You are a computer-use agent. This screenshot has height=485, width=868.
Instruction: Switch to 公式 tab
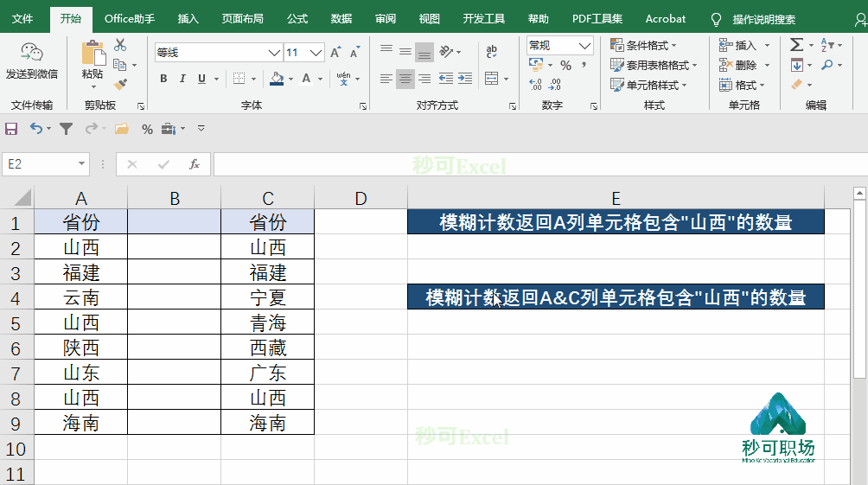(x=297, y=19)
